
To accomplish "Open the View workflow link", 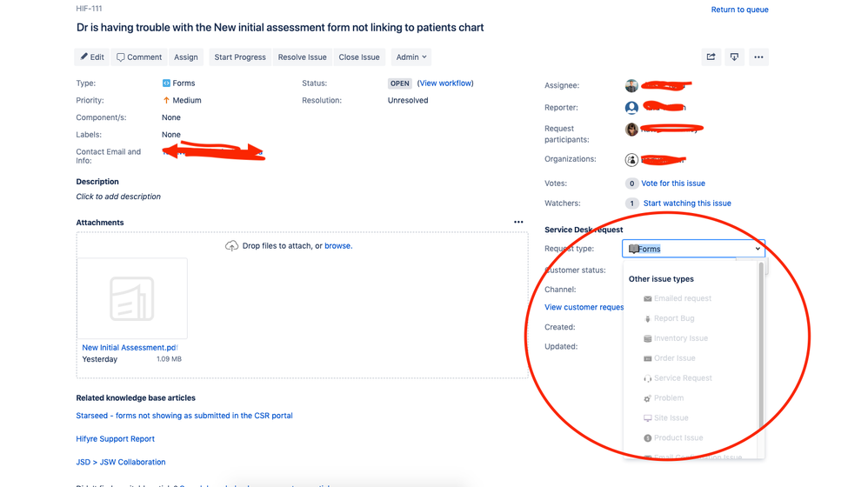I will 445,83.
